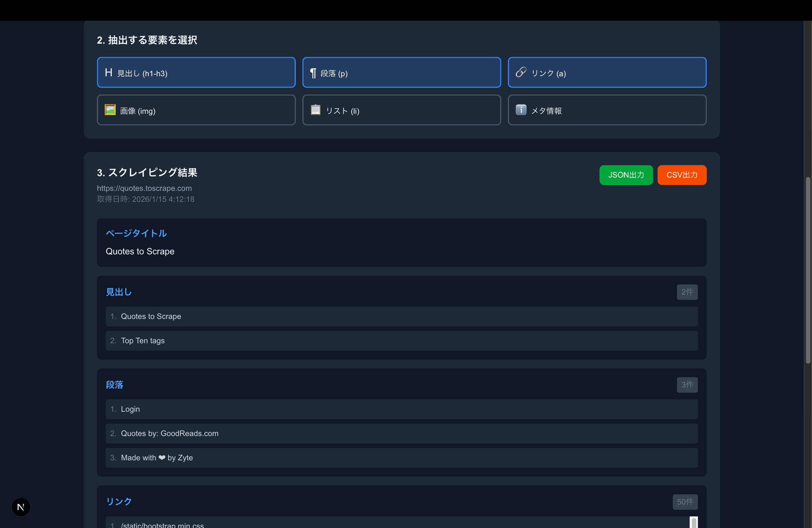Deselect the 段落 (p) option

402,73
